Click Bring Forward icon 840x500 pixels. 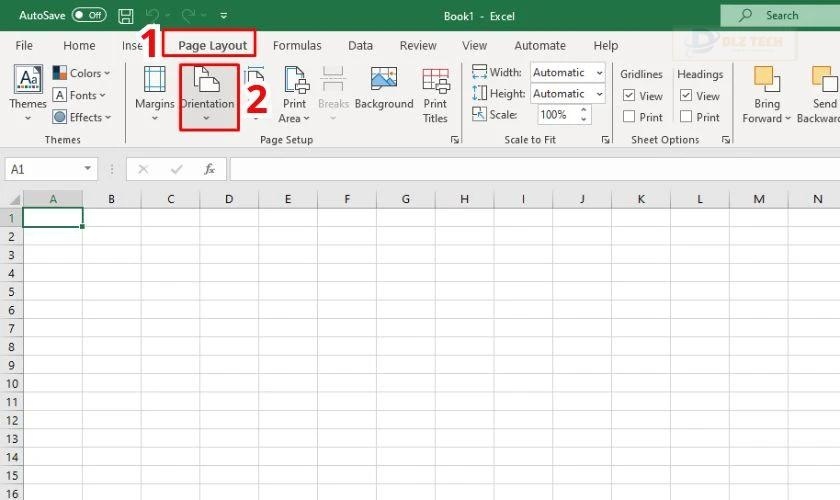point(767,95)
